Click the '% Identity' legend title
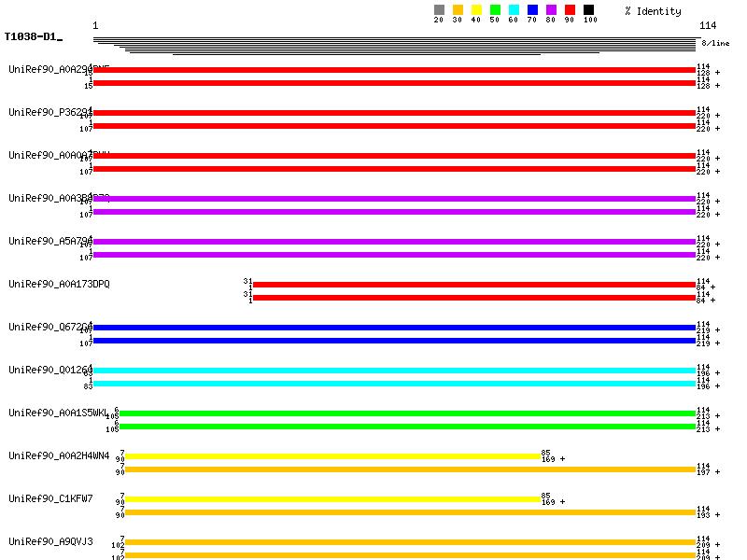This screenshot has width=747, height=560. [653, 11]
